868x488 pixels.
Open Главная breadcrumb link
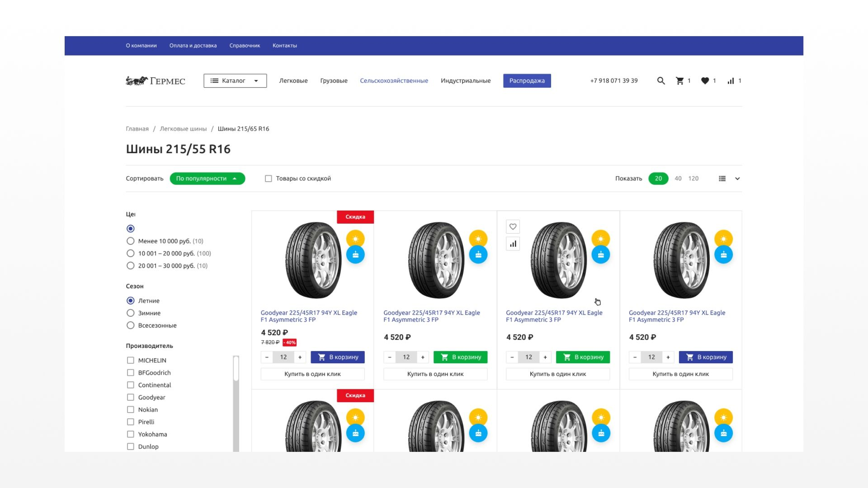pos(137,129)
